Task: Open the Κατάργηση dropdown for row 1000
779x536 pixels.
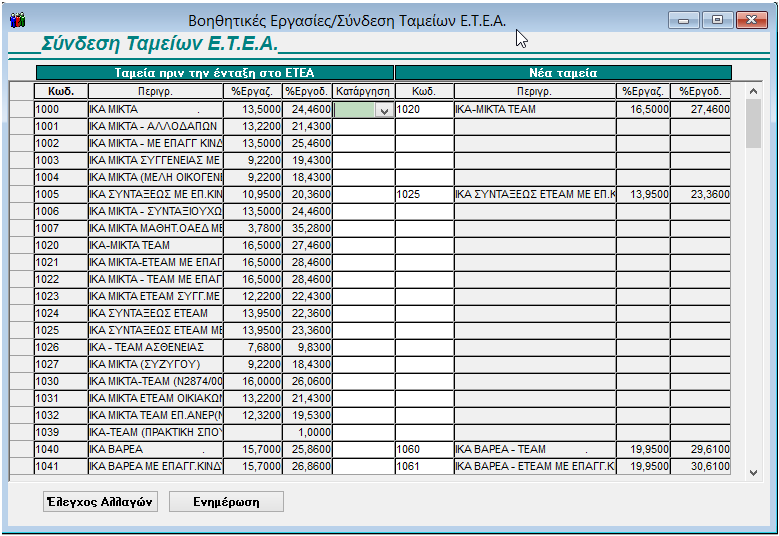Action: 384,110
